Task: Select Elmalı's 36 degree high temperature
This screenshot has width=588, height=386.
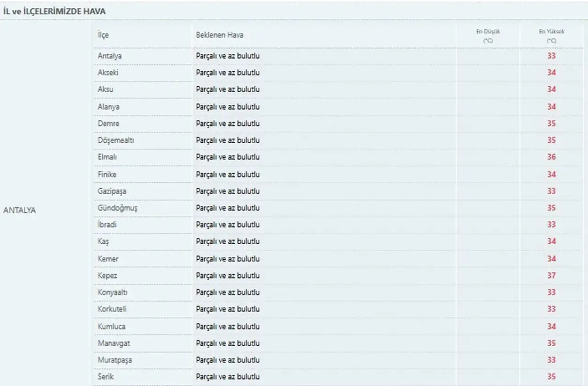Action: pos(552,157)
